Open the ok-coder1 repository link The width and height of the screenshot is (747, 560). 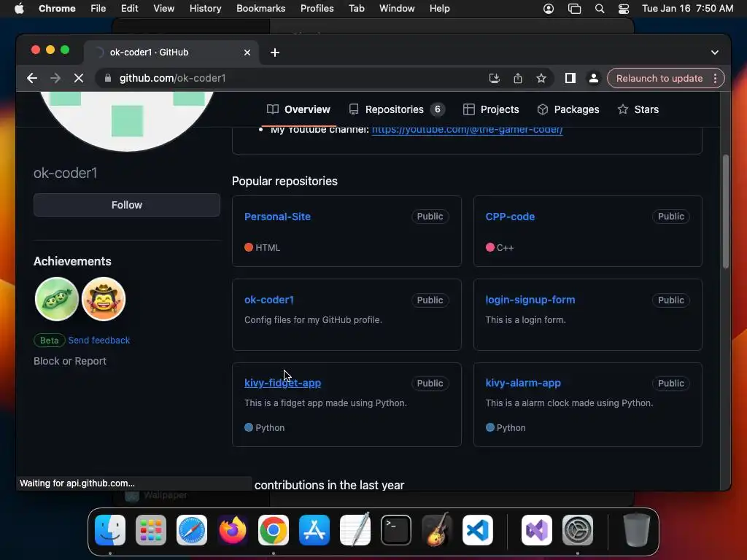click(x=268, y=300)
